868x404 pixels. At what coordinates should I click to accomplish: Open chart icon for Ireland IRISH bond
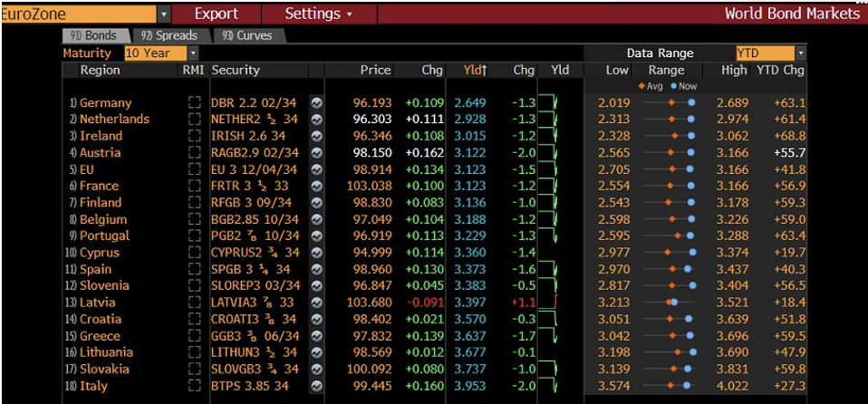tap(316, 136)
